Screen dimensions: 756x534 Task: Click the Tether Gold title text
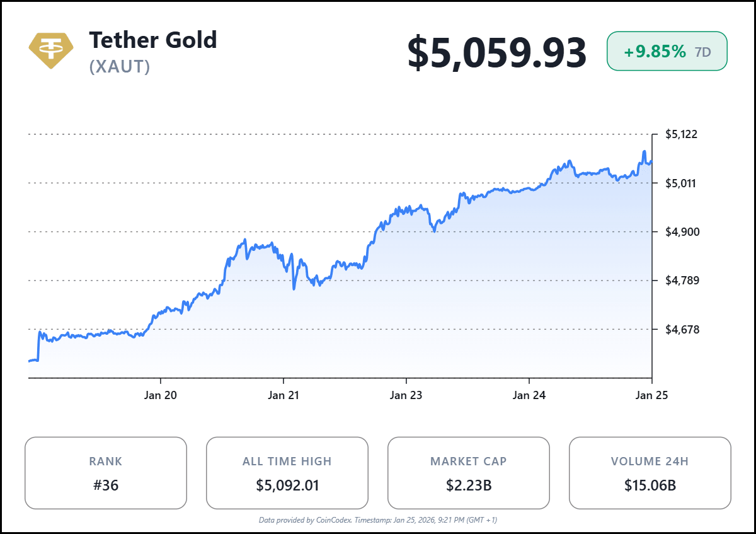(x=152, y=40)
